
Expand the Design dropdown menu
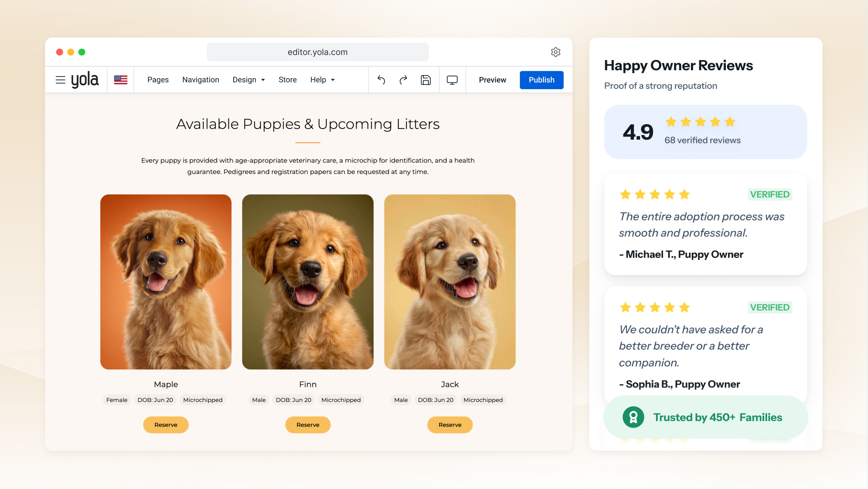249,80
